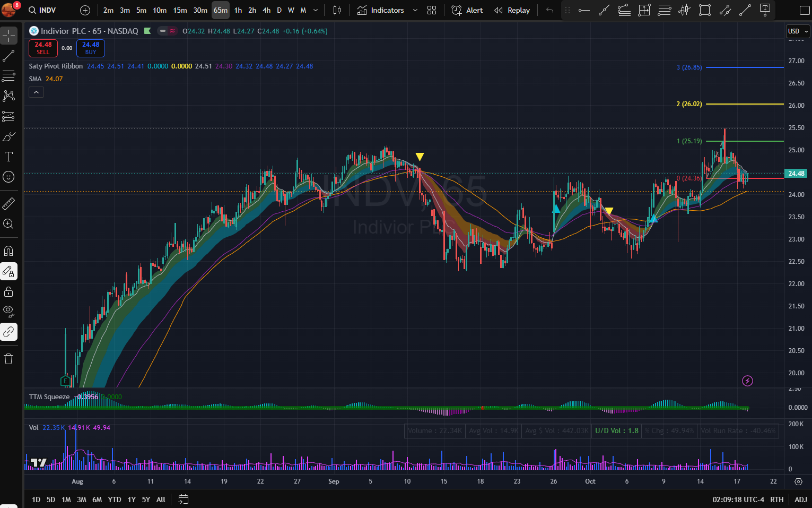Image resolution: width=812 pixels, height=508 pixels.
Task: Toggle hide all drawings eye icon
Action: tap(8, 312)
